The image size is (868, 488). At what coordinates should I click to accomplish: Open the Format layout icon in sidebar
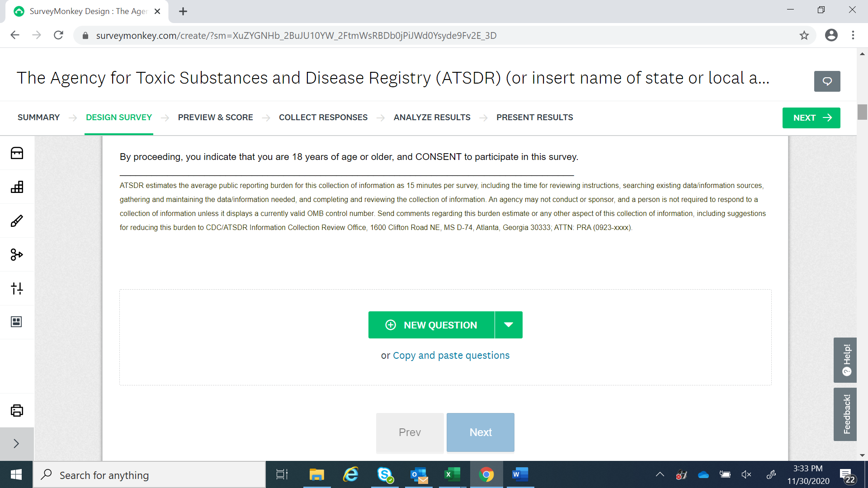tap(17, 322)
